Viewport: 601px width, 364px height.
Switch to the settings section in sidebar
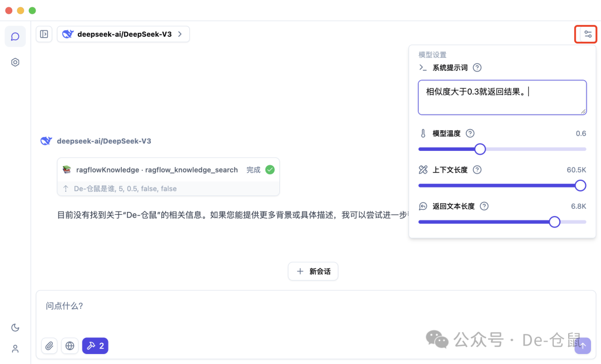click(15, 62)
